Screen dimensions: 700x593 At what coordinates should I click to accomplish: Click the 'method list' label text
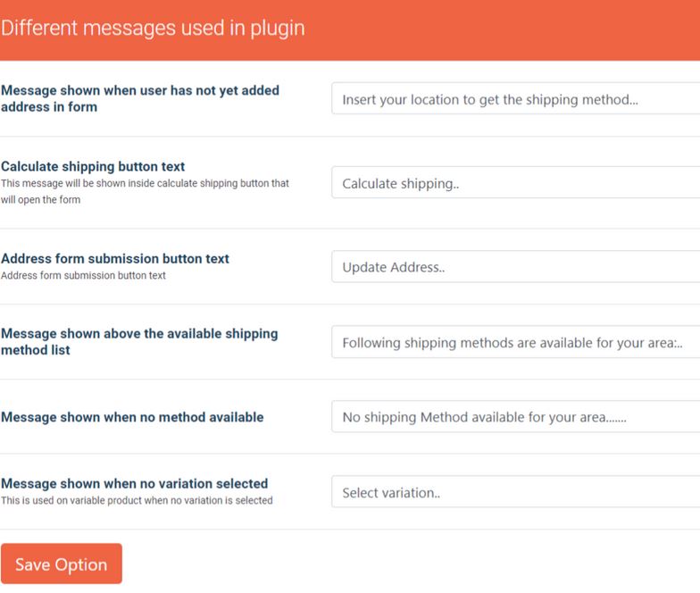coord(36,350)
